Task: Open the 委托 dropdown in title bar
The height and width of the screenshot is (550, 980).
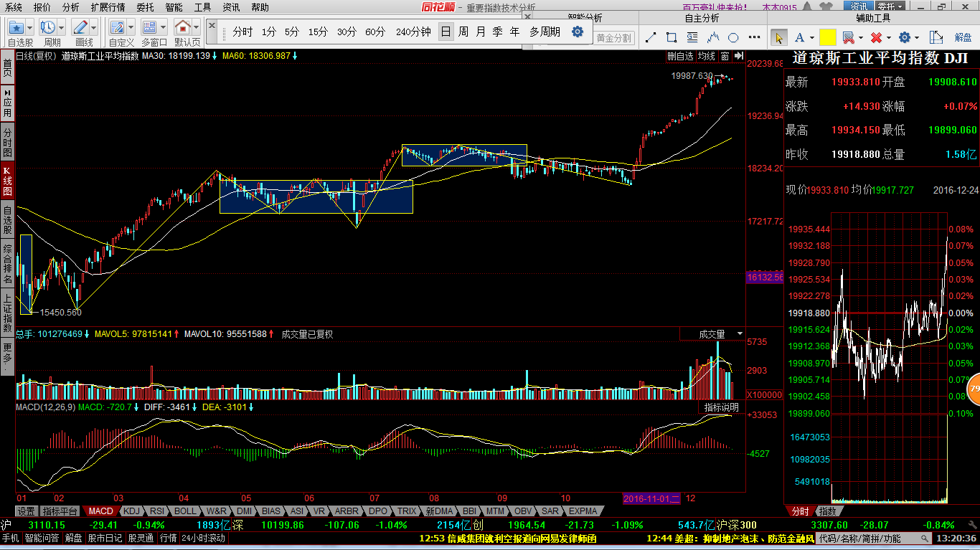Action: point(892,6)
